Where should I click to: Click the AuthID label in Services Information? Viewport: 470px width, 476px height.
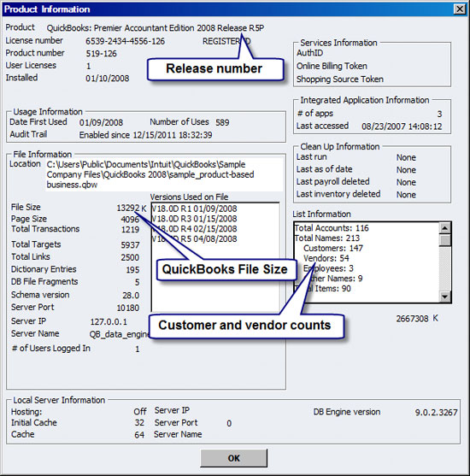click(309, 53)
